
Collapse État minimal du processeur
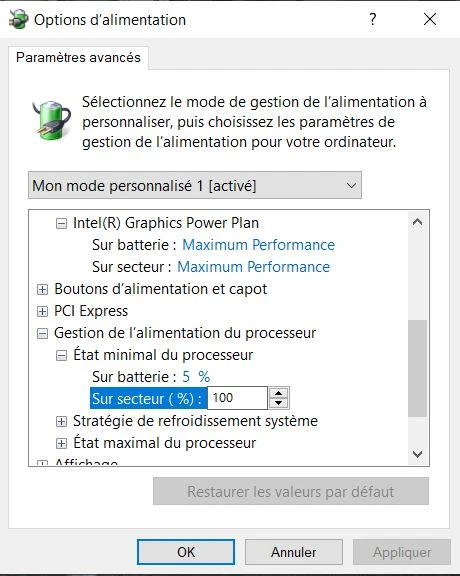point(61,355)
